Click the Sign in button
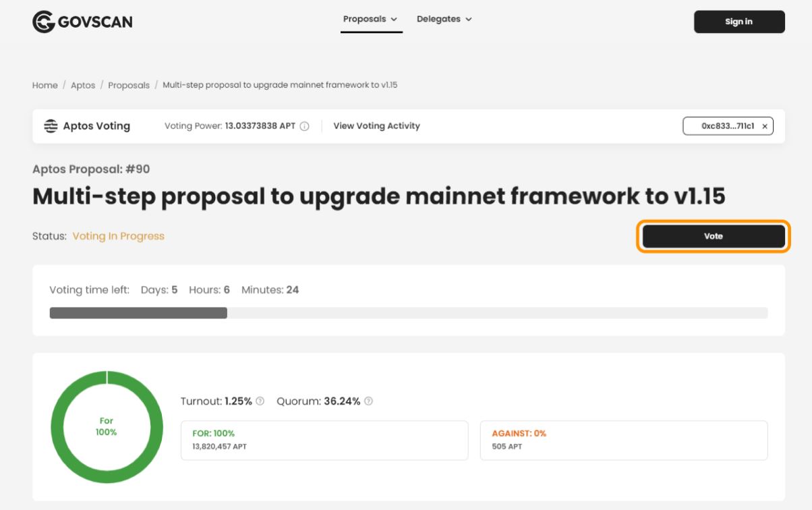This screenshot has height=510, width=812. tap(738, 21)
